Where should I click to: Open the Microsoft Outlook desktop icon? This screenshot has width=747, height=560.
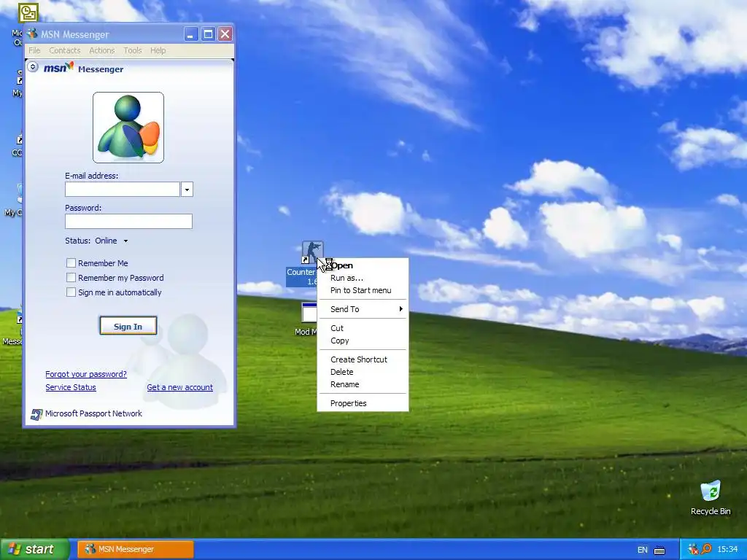(28, 13)
